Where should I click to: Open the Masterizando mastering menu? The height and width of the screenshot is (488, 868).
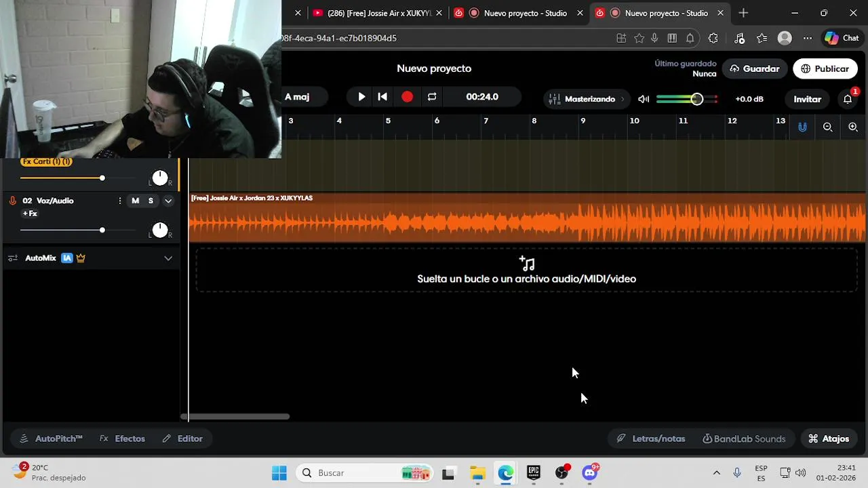(587, 99)
